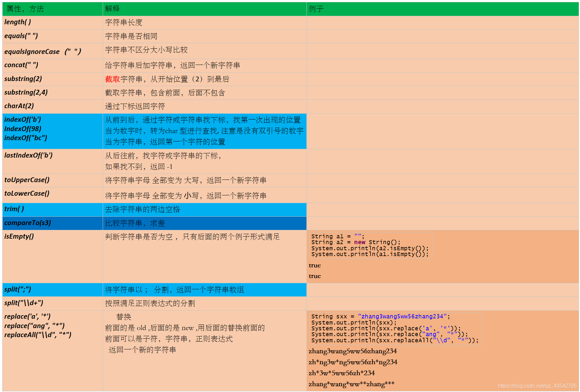This screenshot has height=392, width=580.
Task: Click the output 'zhang*wang*ww**zhang***'
Action: [352, 384]
